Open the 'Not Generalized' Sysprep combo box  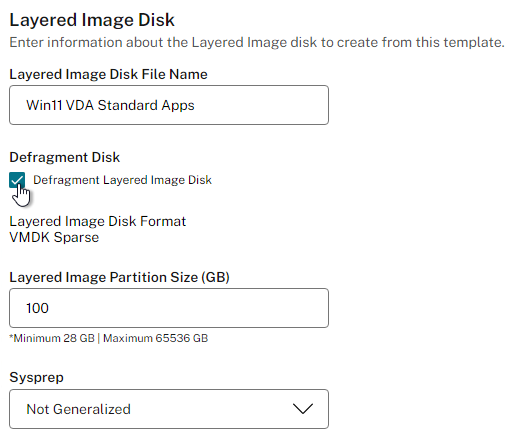[x=169, y=409]
